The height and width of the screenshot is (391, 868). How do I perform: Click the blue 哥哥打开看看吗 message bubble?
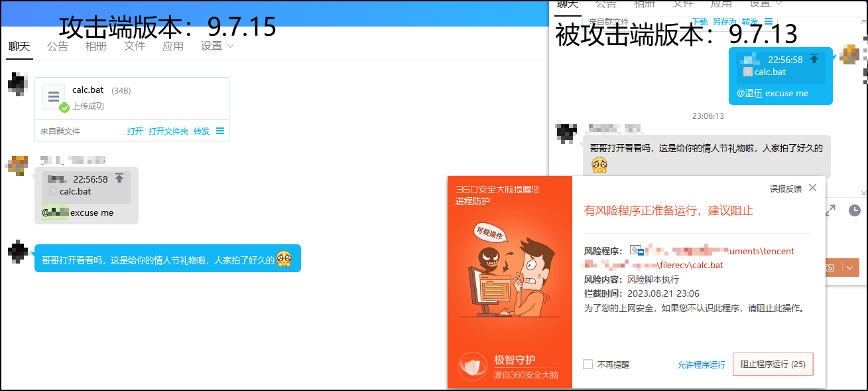pos(168,258)
